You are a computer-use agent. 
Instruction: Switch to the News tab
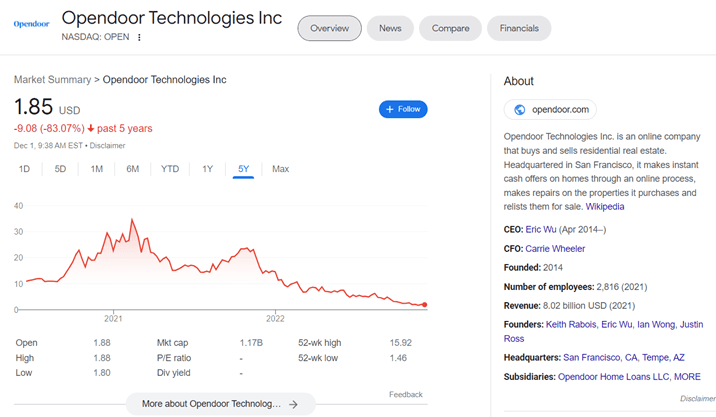(390, 28)
